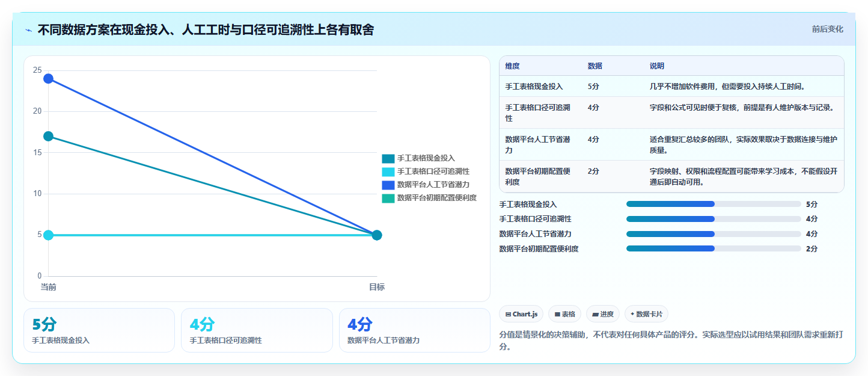
Task: Click the 数据平台人工节省潜力 progress row label
Action: click(x=535, y=234)
